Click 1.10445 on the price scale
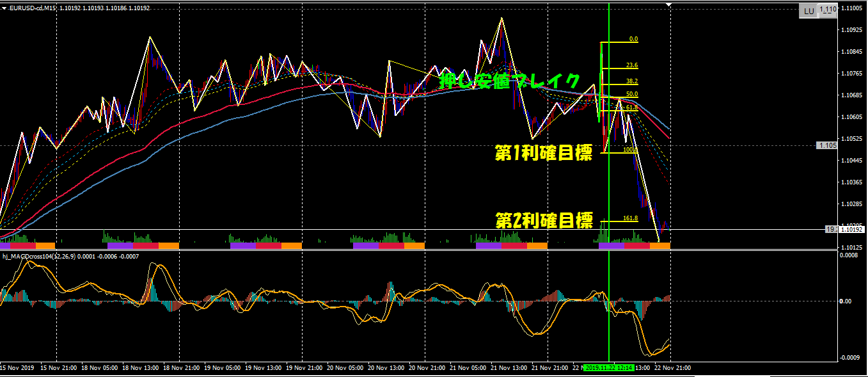This screenshot has width=868, height=377. click(x=852, y=161)
